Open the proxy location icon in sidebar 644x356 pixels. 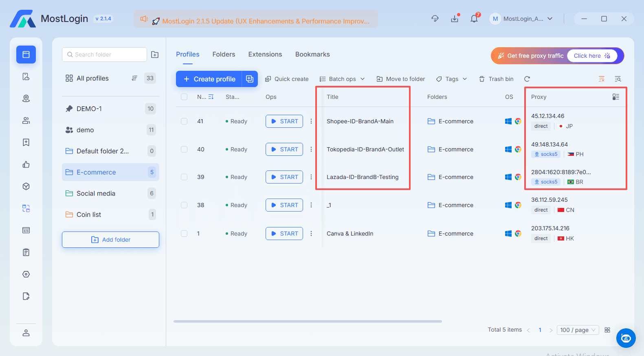pos(26,98)
